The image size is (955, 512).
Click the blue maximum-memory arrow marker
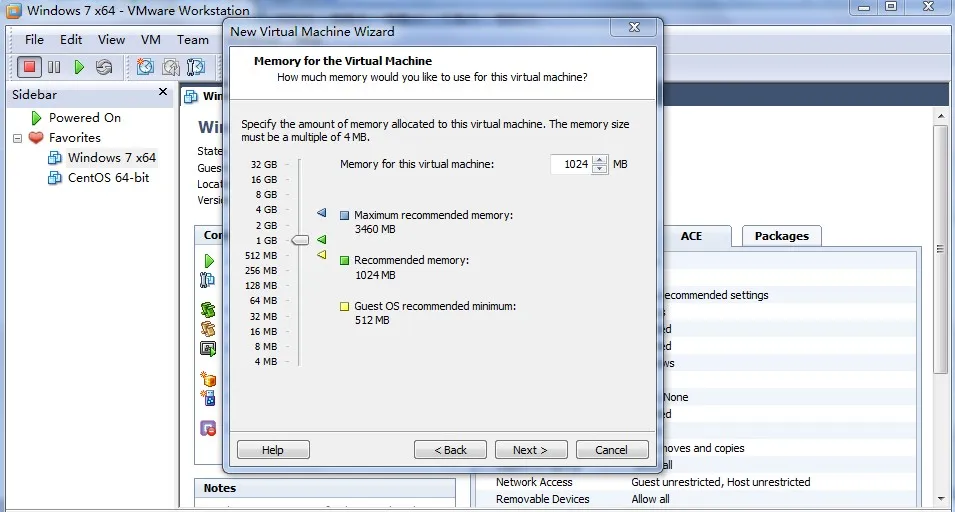pyautogui.click(x=322, y=212)
